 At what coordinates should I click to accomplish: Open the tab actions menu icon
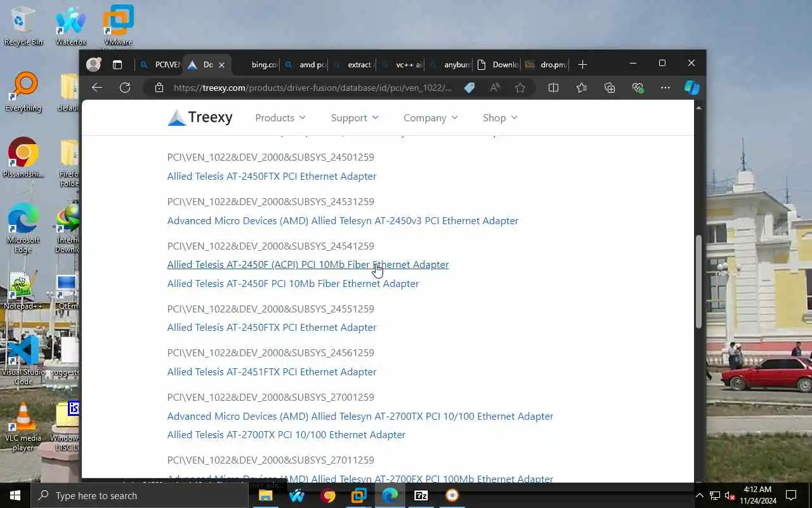pos(117,65)
